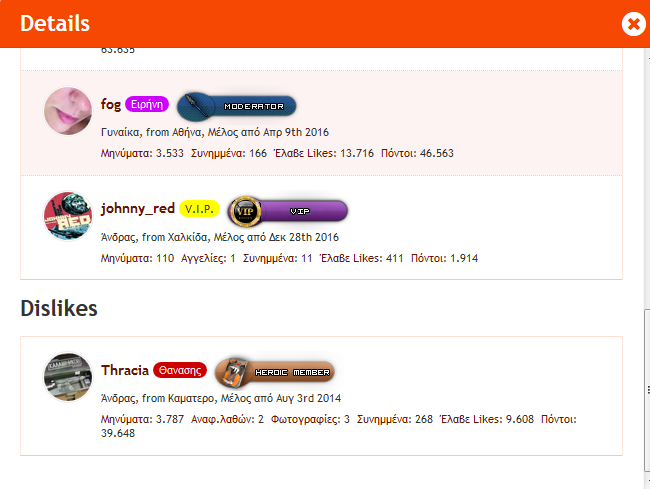Click the Heroic Member rank badge

274,372
